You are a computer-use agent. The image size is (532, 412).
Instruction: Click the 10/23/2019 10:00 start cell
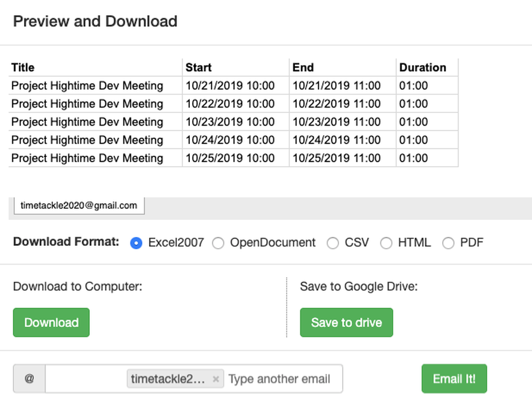tap(230, 122)
